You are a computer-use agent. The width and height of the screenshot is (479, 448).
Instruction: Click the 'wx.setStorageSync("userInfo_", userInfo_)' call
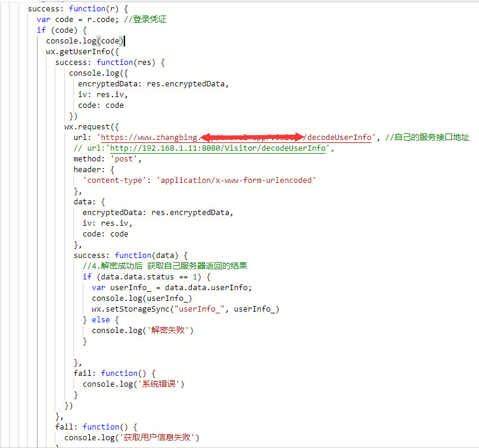point(185,309)
